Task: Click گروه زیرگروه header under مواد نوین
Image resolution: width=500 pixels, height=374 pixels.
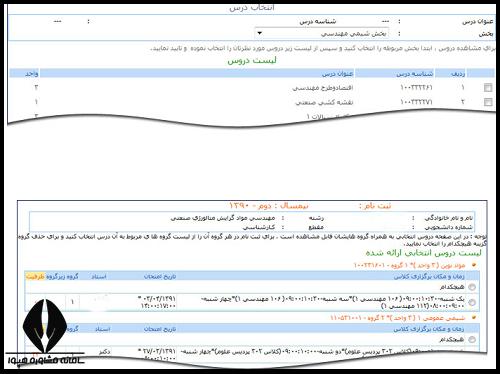Action: pos(62,276)
